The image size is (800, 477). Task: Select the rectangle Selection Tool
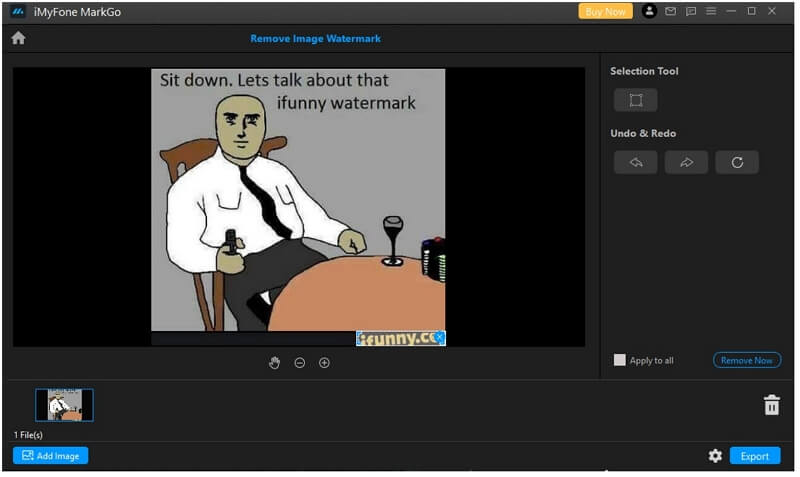click(x=638, y=100)
